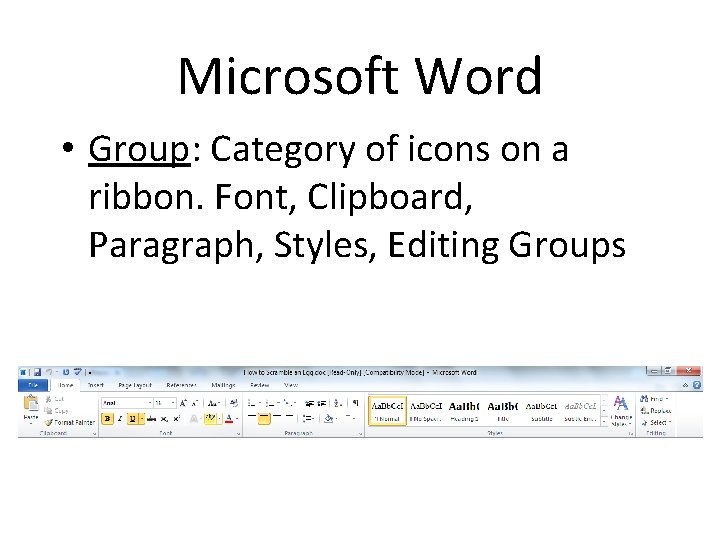
Task: Toggle the highlighted Center alignment button
Action: click(x=264, y=418)
